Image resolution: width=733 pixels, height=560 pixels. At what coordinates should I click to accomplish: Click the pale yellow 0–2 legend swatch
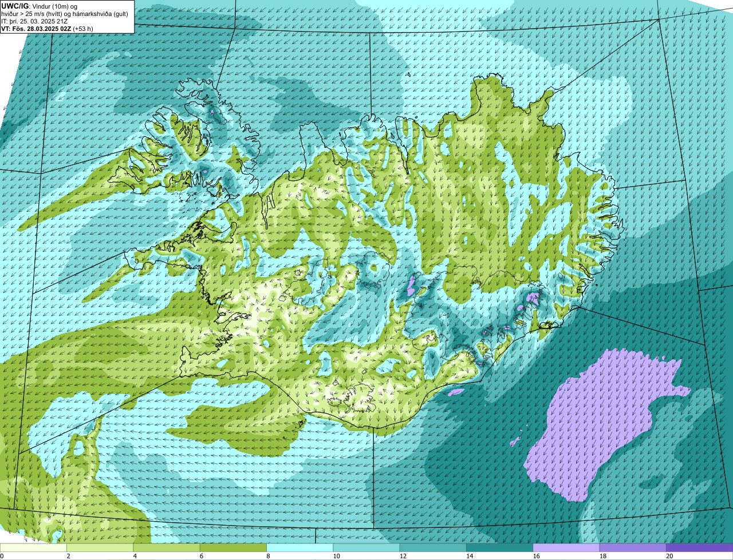coord(33,547)
